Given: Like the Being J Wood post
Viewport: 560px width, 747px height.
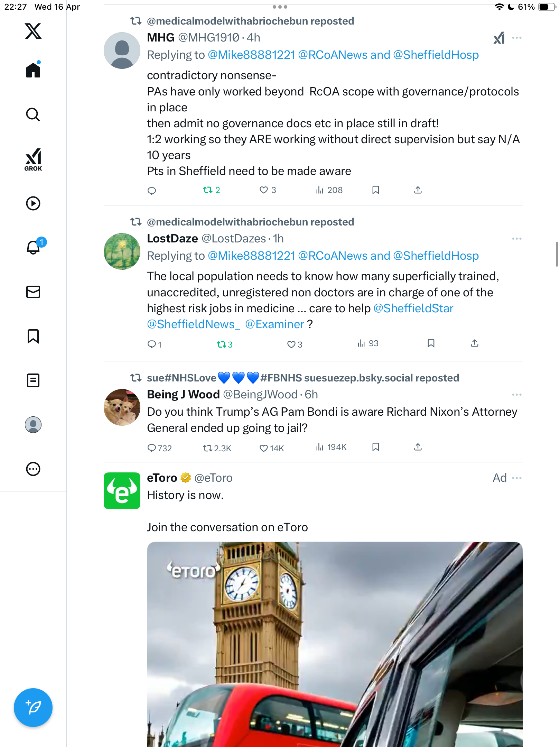Looking at the screenshot, I should (264, 448).
